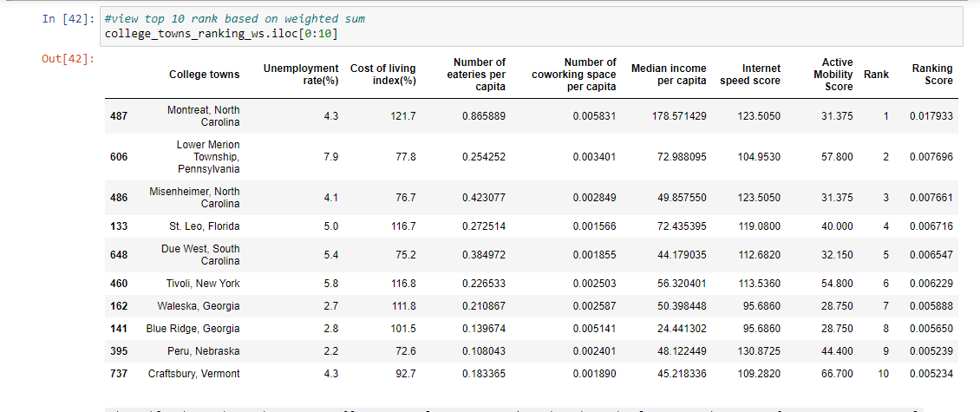Screen dimensions: 980x412
Task: Click 'Number of coworking space per capita' header
Action: click(574, 75)
